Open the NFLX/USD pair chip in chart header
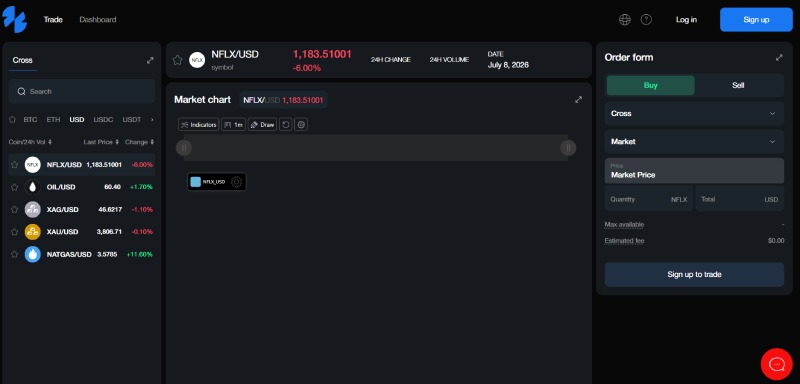This screenshot has height=384, width=800. coord(283,100)
